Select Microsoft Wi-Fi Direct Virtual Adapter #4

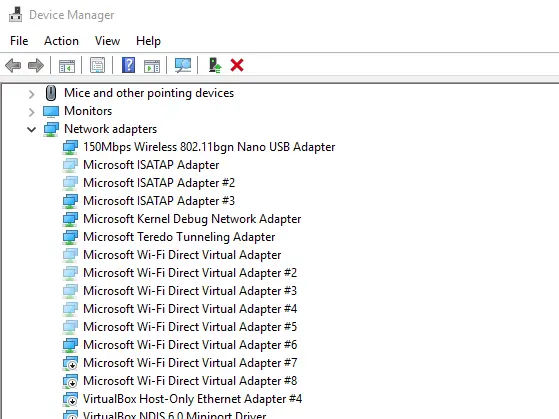(190, 309)
